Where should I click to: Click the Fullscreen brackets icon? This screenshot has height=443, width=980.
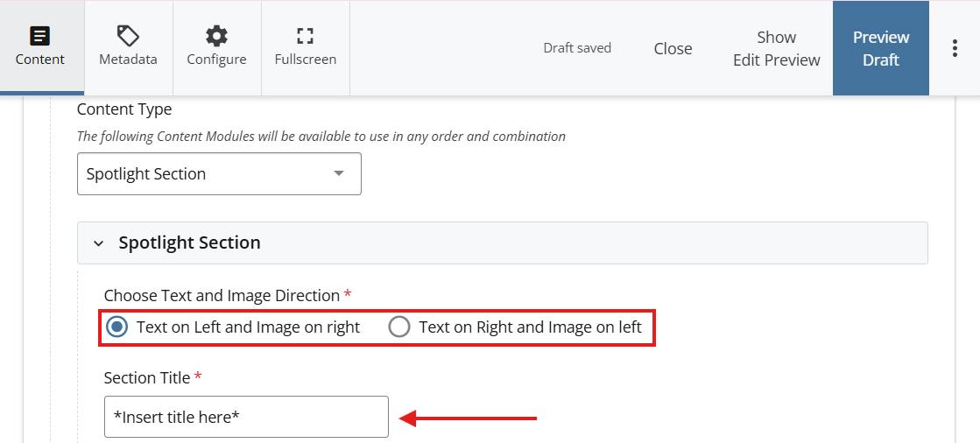point(305,36)
